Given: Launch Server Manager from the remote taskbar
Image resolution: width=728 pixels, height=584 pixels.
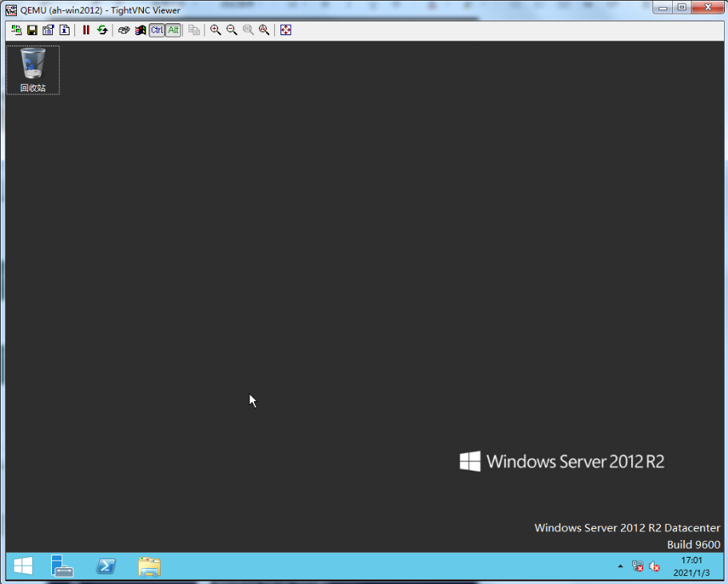Looking at the screenshot, I should point(62,566).
